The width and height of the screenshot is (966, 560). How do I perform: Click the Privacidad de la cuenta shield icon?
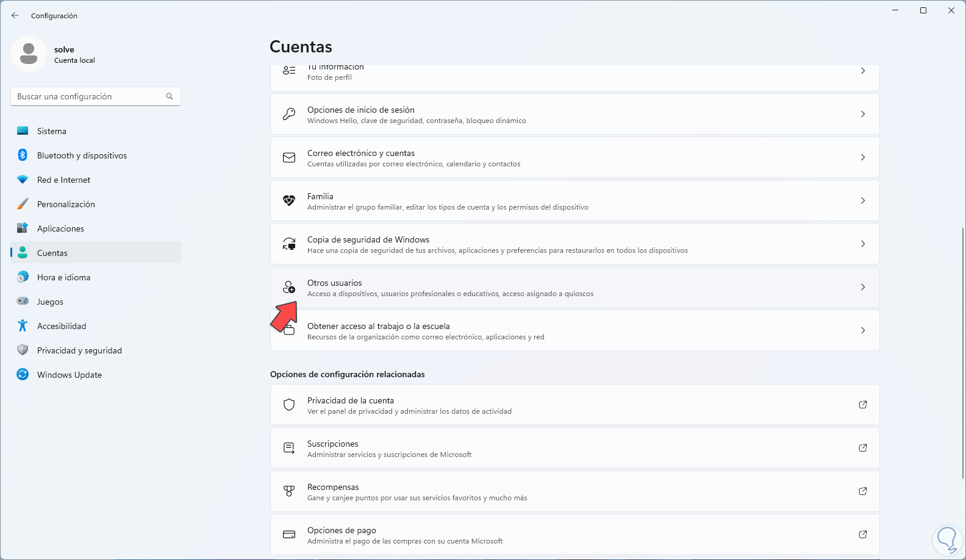pos(289,405)
